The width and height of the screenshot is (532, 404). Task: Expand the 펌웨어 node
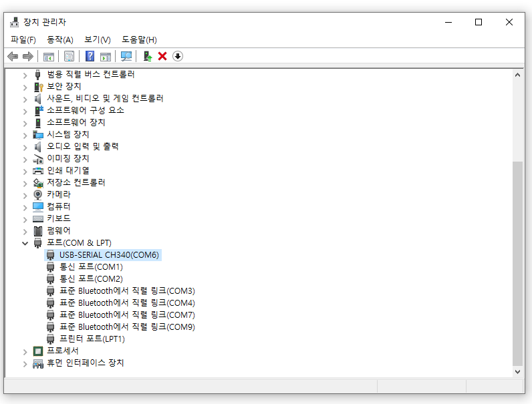(25, 231)
